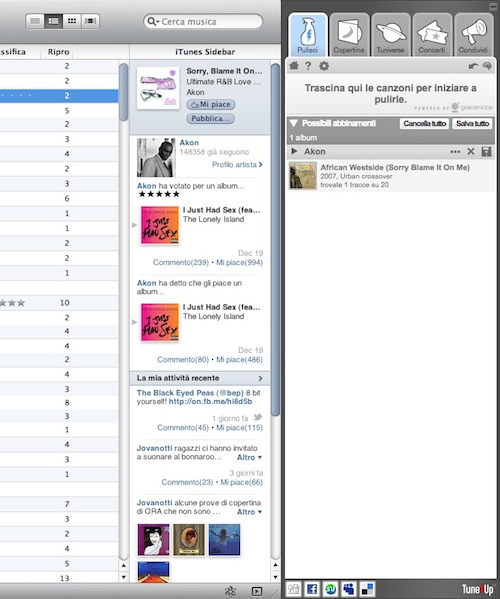
Task: Open the Tuniverse tab
Action: pos(390,35)
